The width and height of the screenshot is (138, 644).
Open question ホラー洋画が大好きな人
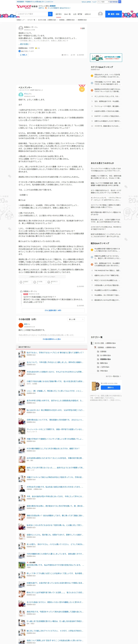tap(106, 191)
